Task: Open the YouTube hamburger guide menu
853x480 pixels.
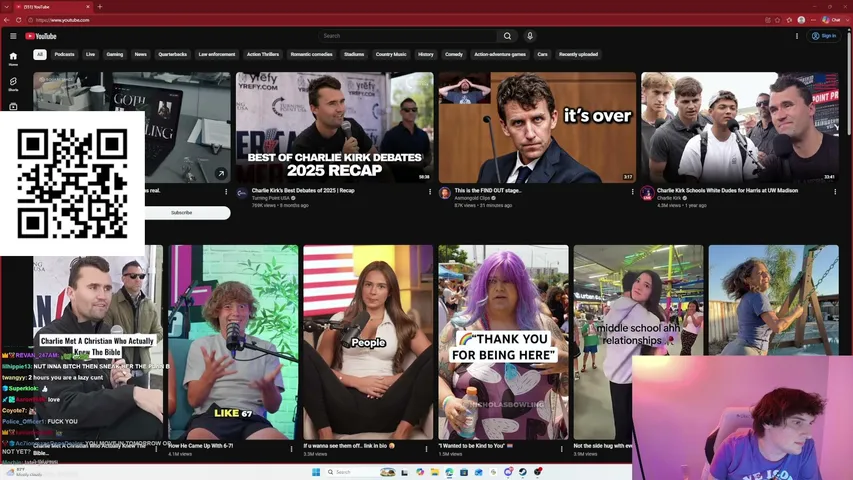Action: point(13,36)
